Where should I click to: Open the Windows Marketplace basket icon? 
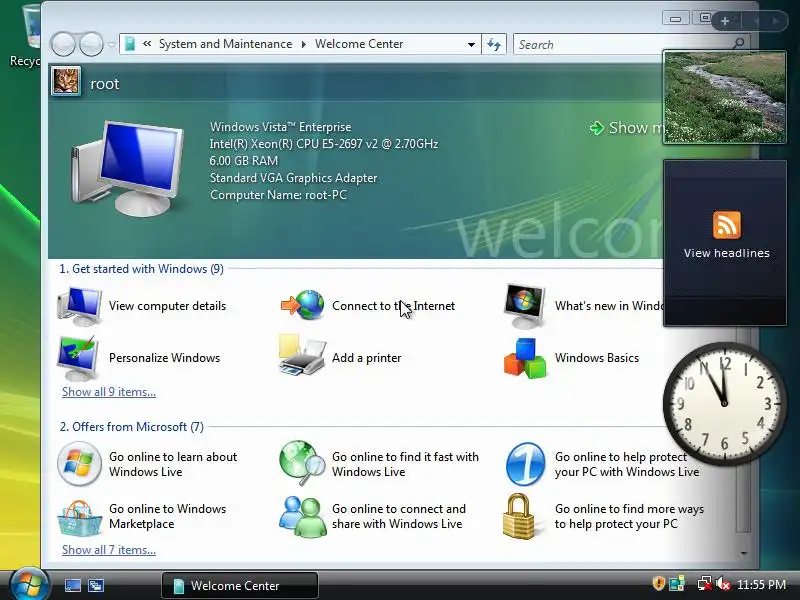point(79,517)
